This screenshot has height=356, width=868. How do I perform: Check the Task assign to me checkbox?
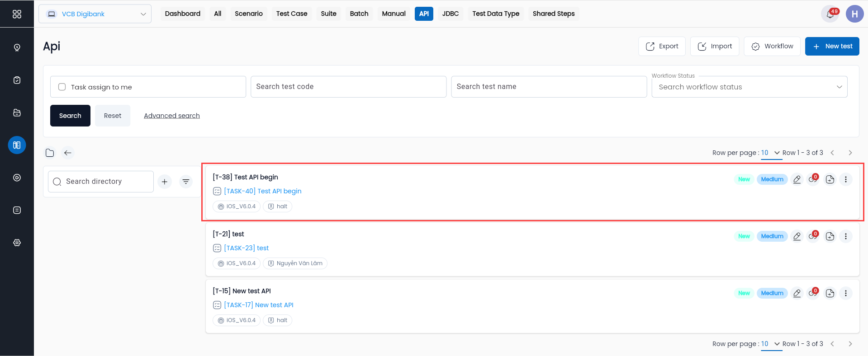[62, 87]
